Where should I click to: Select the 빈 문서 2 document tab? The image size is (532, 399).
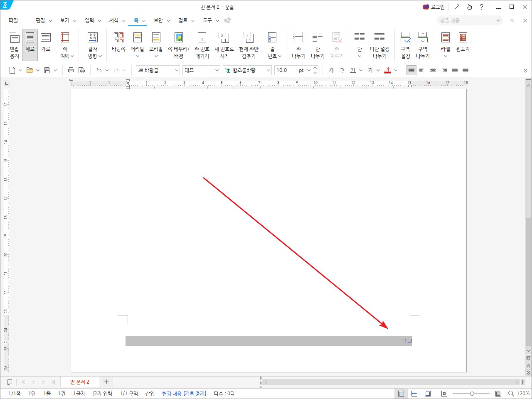[80, 382]
